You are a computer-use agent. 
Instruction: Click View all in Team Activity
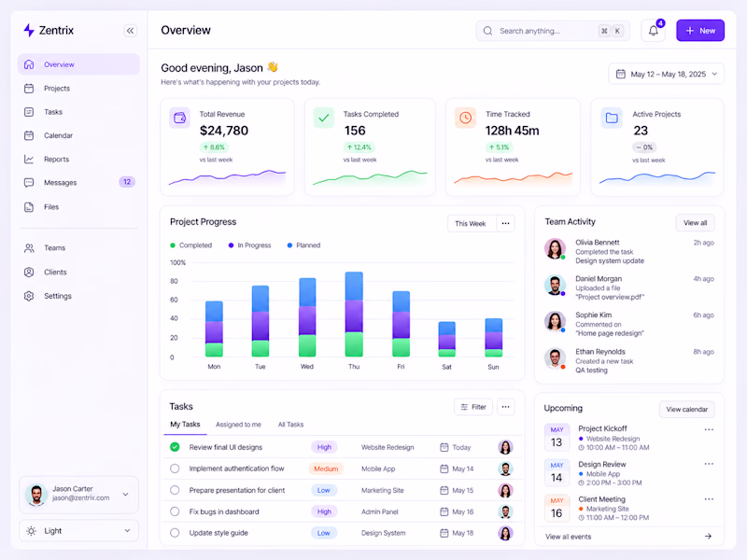point(695,223)
